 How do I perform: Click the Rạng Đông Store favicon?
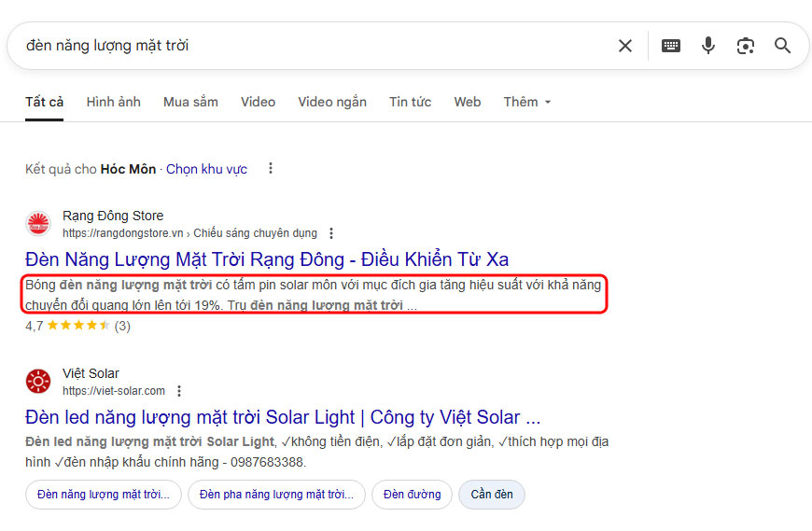point(38,224)
